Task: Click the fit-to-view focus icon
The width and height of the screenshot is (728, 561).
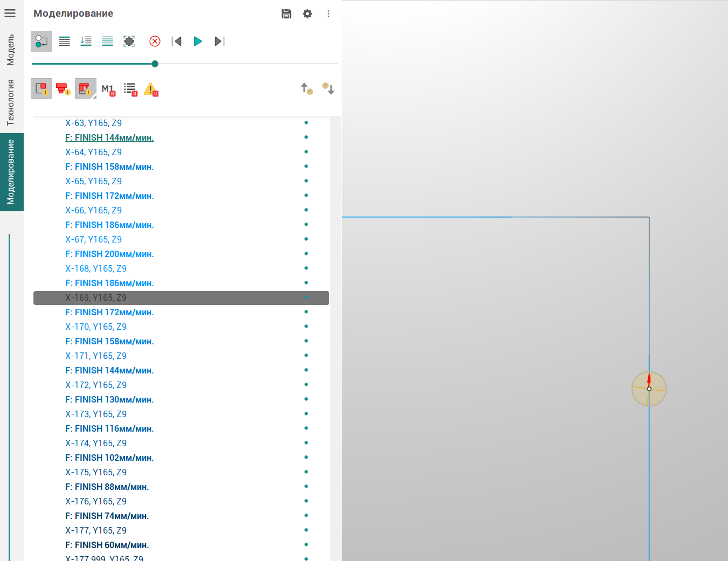Action: click(x=129, y=41)
